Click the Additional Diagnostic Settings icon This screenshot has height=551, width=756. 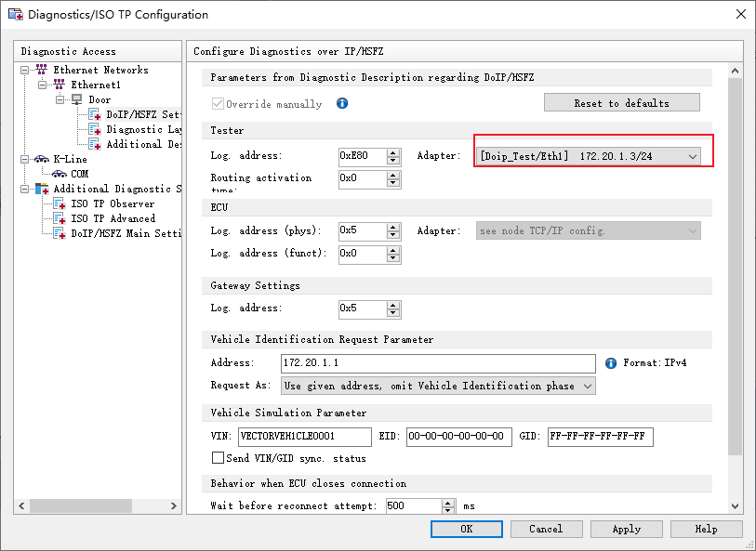[42, 189]
